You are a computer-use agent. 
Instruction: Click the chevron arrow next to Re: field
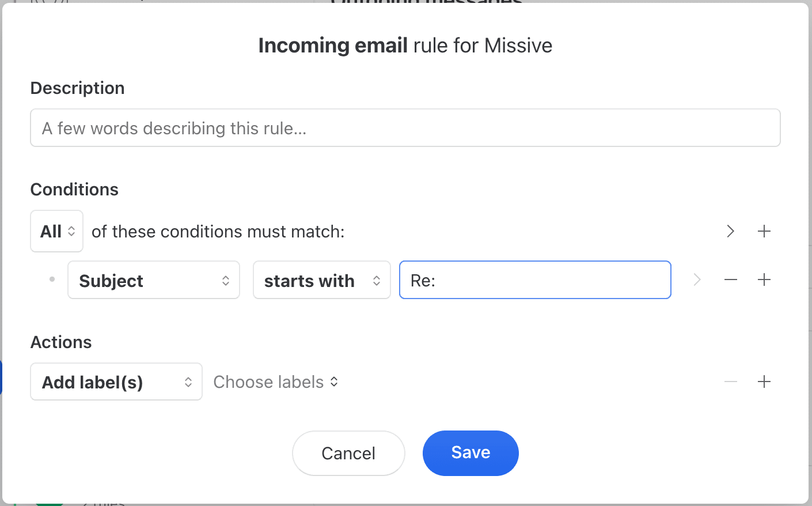(x=697, y=280)
